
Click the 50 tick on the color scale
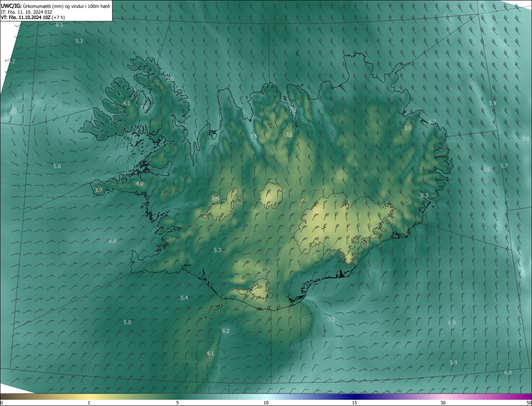click(x=529, y=403)
